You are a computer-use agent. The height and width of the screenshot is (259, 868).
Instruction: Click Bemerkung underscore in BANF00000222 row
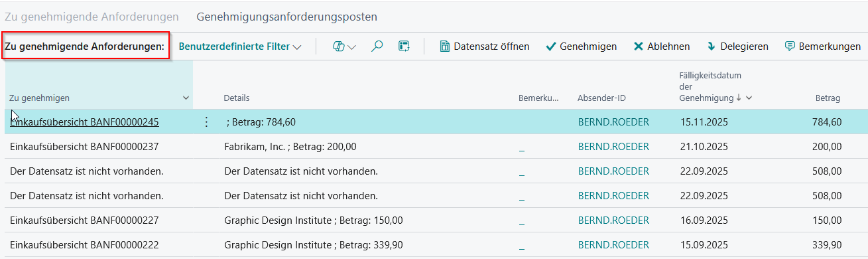pos(522,245)
